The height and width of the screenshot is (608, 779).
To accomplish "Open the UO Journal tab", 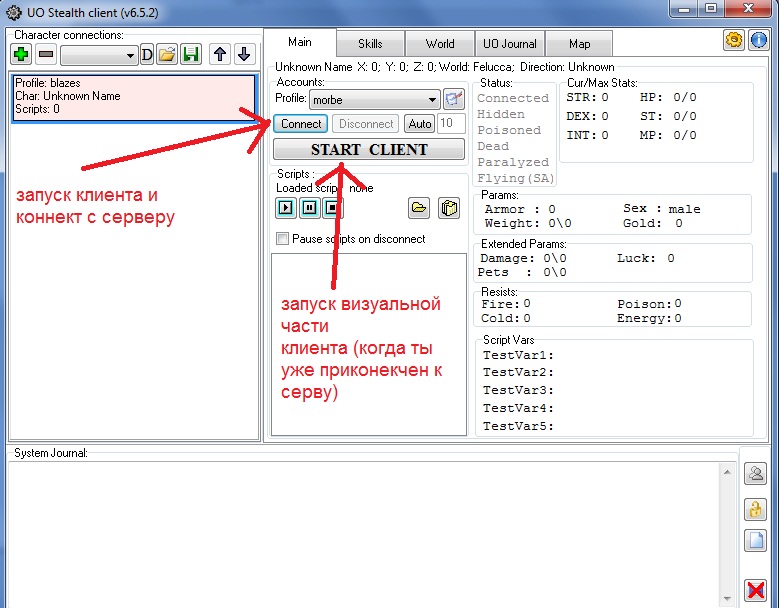I will click(510, 44).
